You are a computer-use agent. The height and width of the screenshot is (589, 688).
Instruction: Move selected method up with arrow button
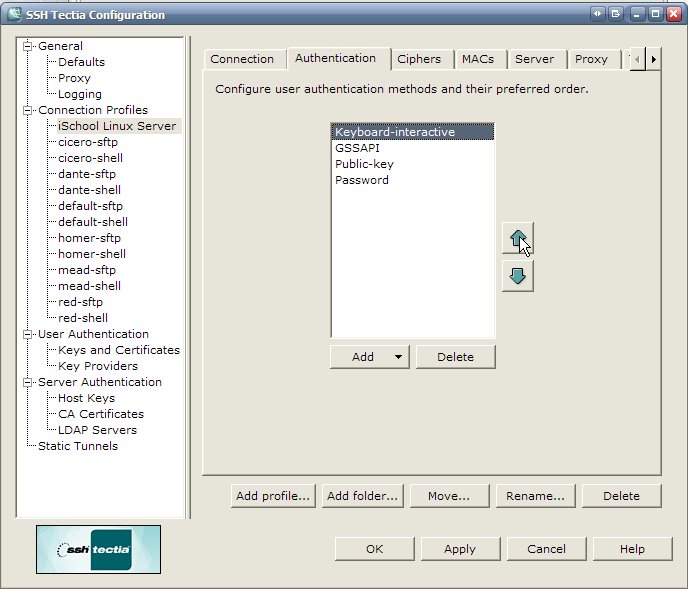click(x=518, y=238)
